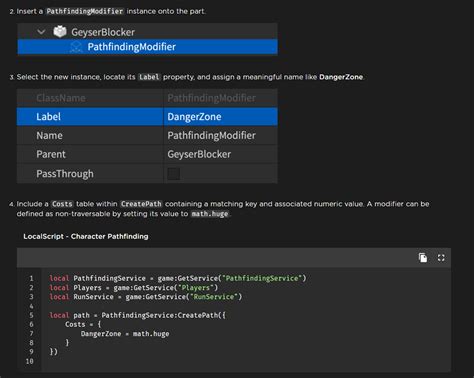Image resolution: width=474 pixels, height=378 pixels.
Task: Select the Label property row name
Action: pos(48,117)
